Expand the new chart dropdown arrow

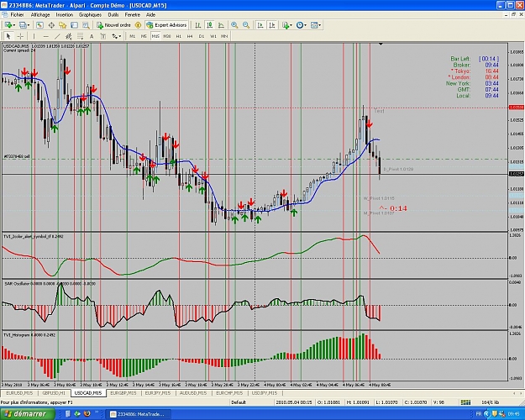tap(14, 25)
